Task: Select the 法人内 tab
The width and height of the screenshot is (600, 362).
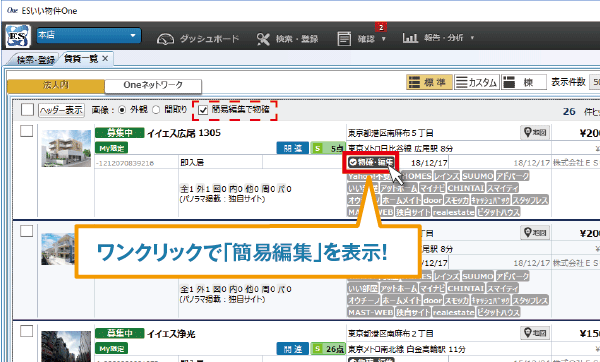Action: click(x=56, y=86)
